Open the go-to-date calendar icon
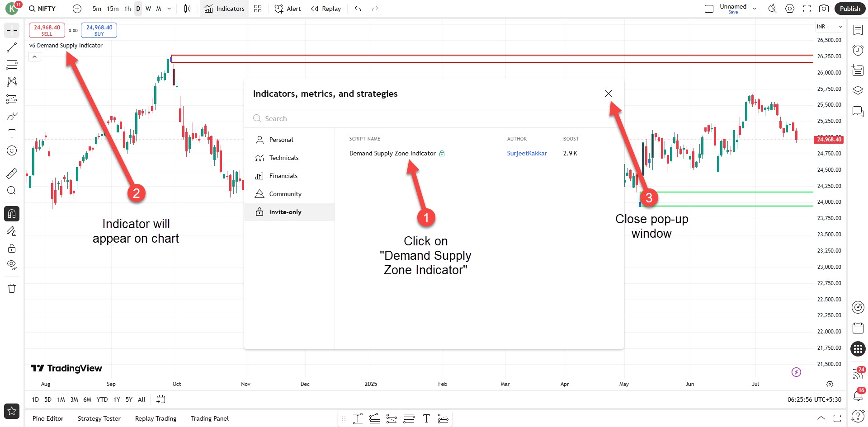Image resolution: width=868 pixels, height=427 pixels. click(161, 399)
